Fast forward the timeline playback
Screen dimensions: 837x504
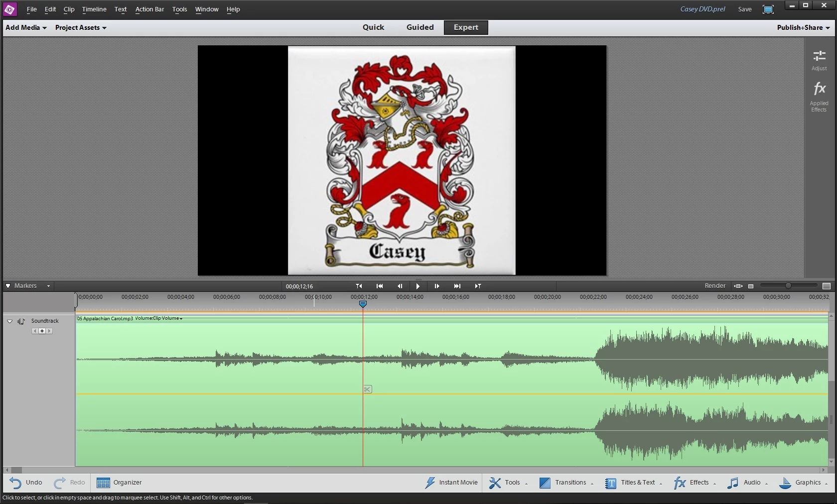[x=457, y=286]
